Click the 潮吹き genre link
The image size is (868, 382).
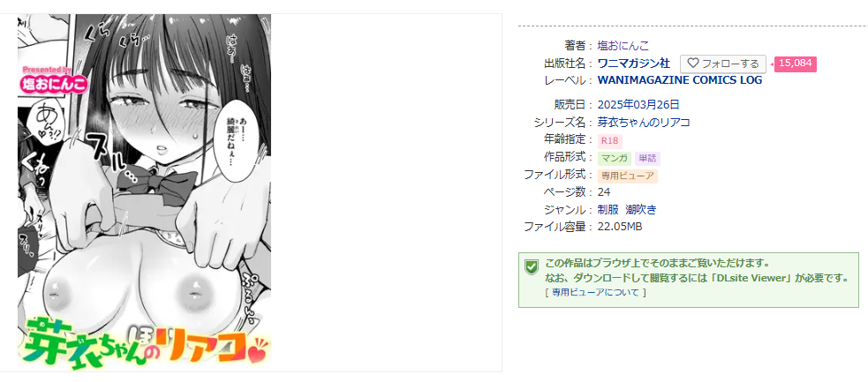click(641, 209)
